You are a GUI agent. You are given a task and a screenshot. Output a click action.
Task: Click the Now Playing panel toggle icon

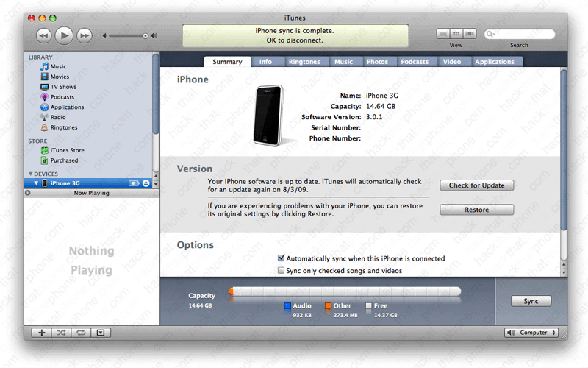(27, 193)
